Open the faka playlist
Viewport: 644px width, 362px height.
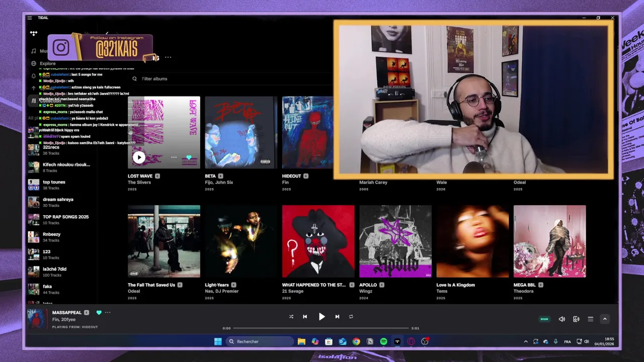tap(47, 287)
